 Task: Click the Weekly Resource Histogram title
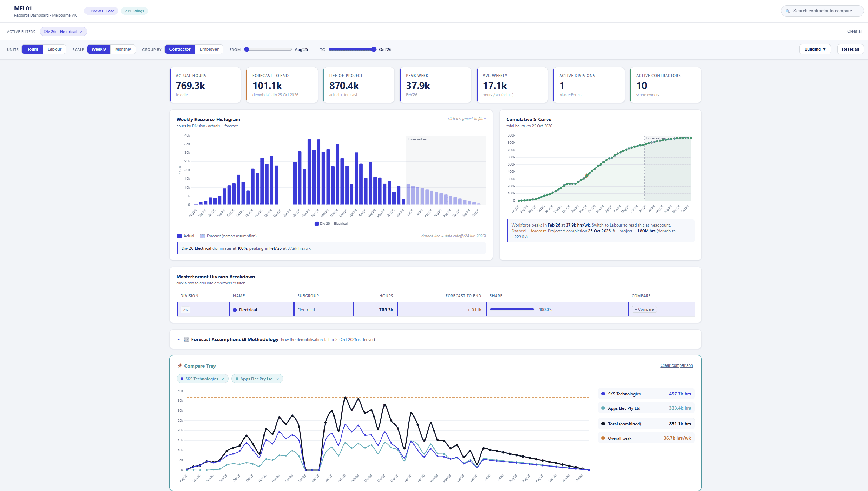[208, 119]
